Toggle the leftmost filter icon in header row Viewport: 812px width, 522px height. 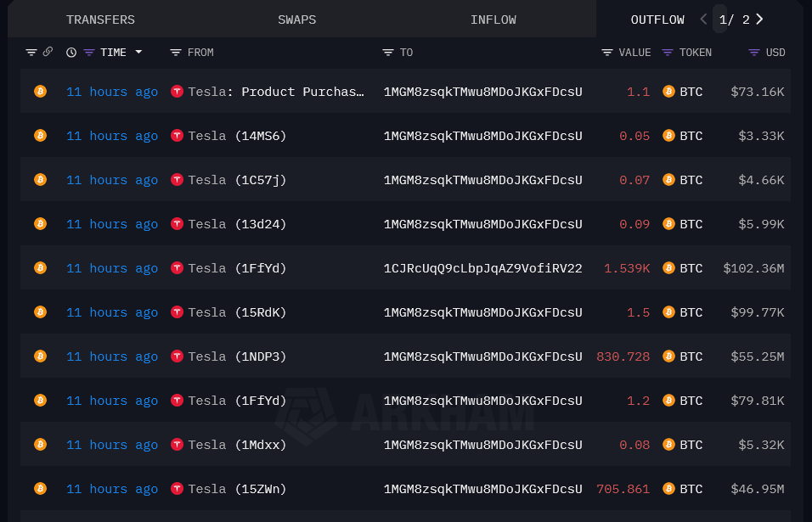[x=31, y=52]
